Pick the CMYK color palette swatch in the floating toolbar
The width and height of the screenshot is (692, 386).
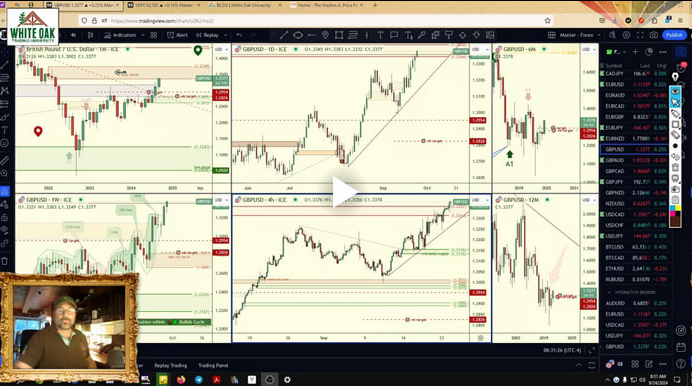click(675, 211)
